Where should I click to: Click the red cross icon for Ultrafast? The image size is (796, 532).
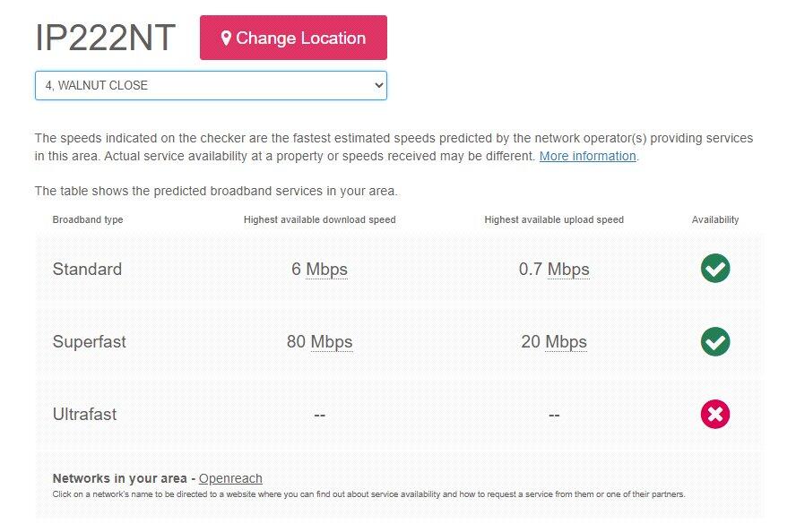tap(715, 414)
